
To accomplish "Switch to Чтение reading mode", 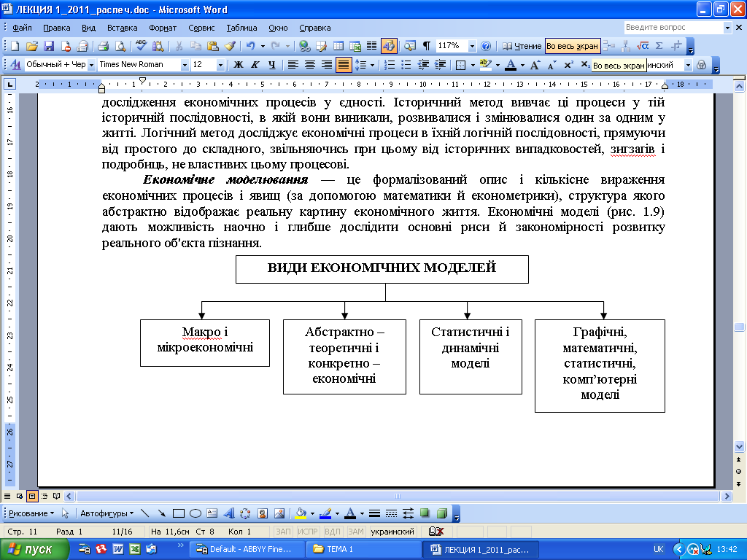I will [522, 46].
